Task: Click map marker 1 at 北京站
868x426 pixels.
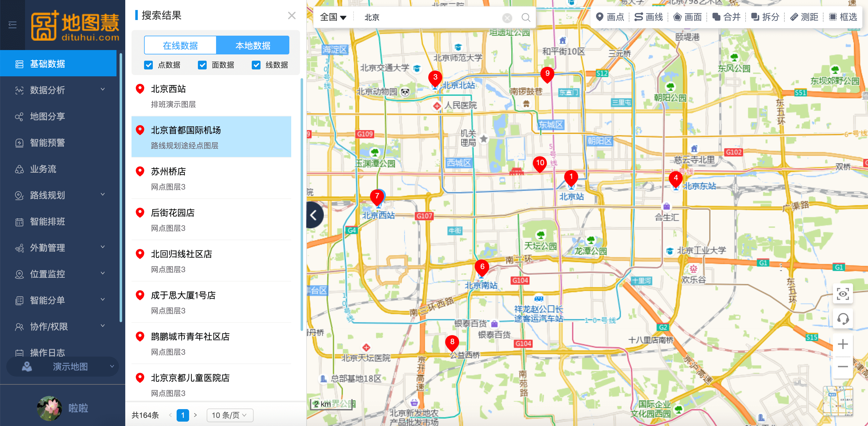Action: click(571, 178)
